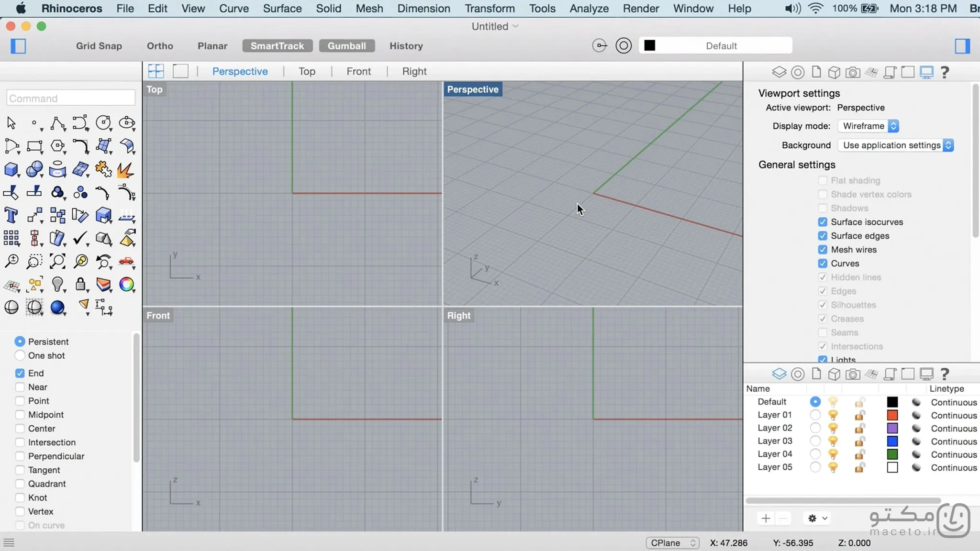The image size is (980, 551).
Task: Open the Default layer dropdown in toolbar
Action: [x=715, y=46]
